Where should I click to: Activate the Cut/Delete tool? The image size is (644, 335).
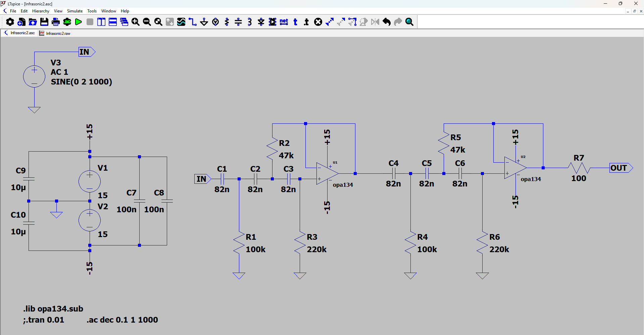(x=318, y=22)
